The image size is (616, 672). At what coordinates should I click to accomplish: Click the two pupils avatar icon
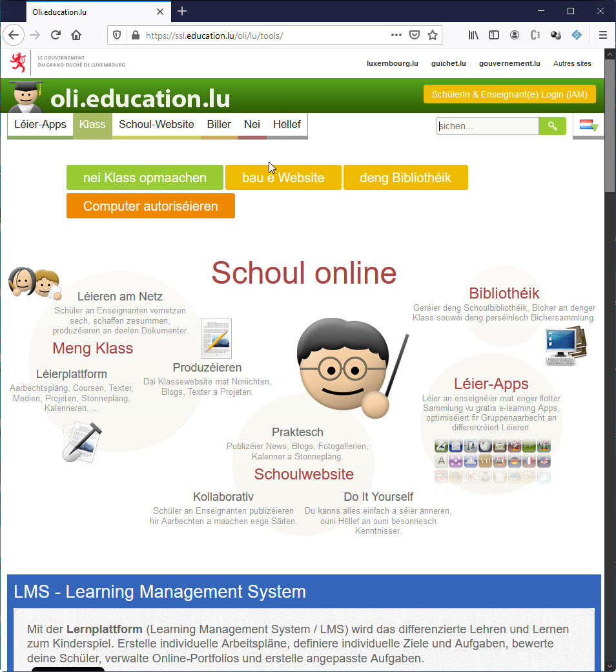tap(35, 283)
